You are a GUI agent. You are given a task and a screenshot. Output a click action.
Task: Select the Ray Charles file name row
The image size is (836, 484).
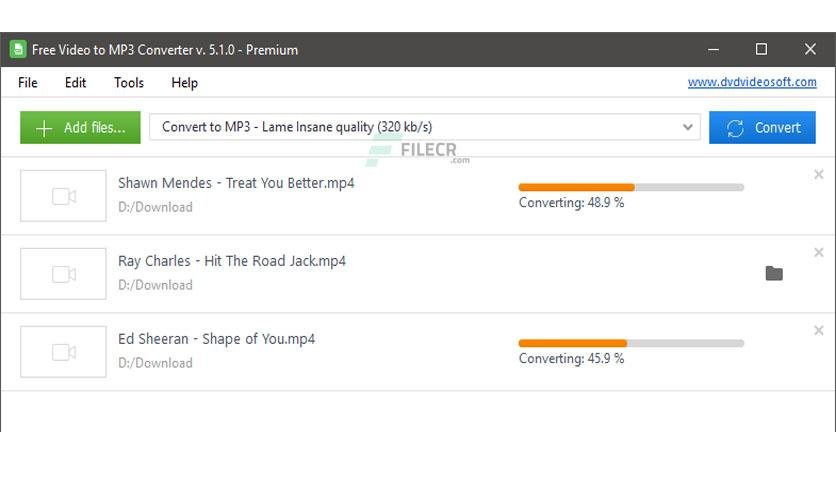coord(417,273)
